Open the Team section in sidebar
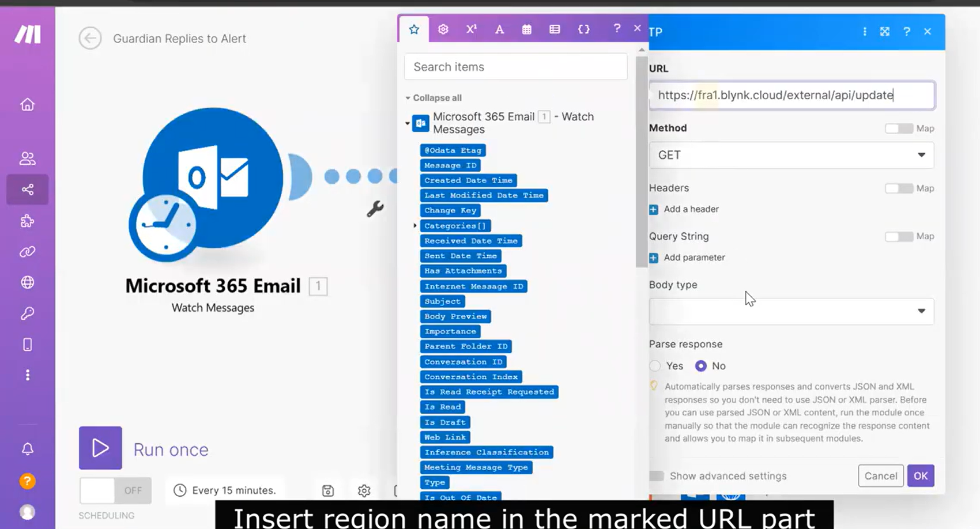Screen dimensions: 980x529 tap(27, 158)
